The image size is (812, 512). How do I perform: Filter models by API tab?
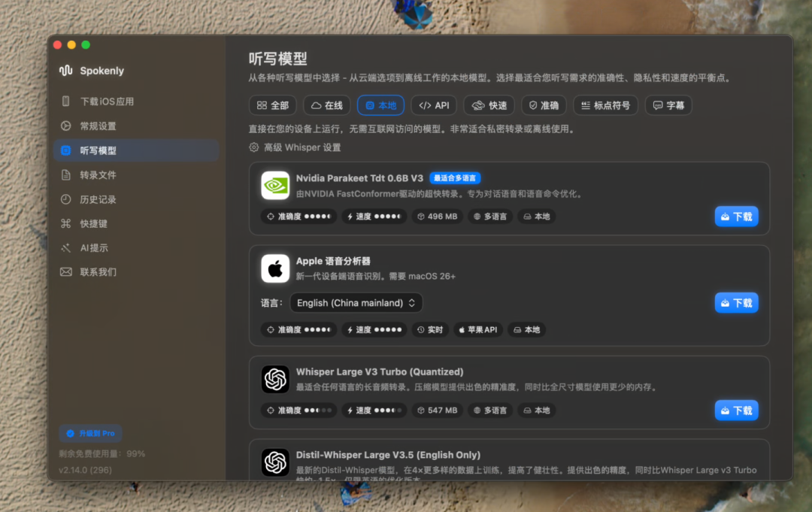point(434,105)
